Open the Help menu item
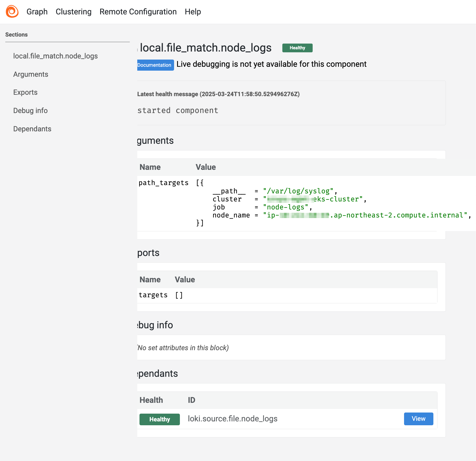 tap(193, 12)
